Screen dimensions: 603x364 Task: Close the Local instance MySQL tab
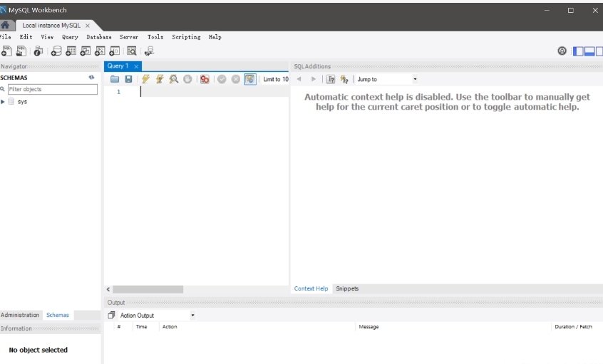pos(88,26)
